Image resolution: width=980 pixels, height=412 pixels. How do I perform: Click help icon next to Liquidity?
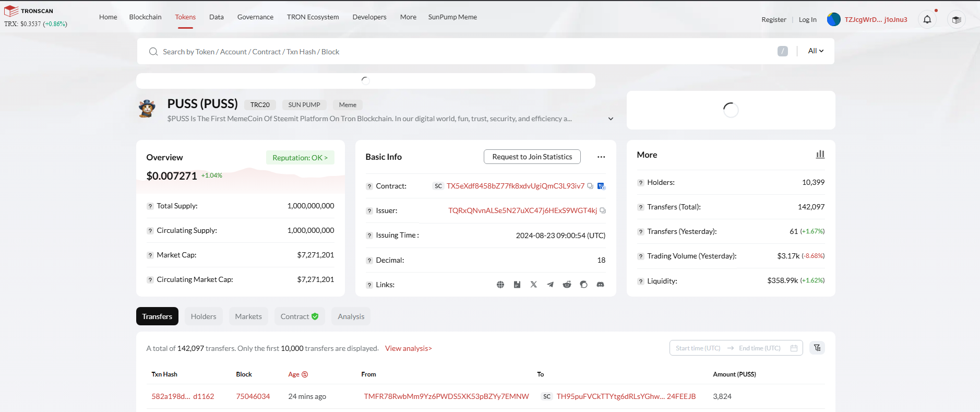(641, 281)
